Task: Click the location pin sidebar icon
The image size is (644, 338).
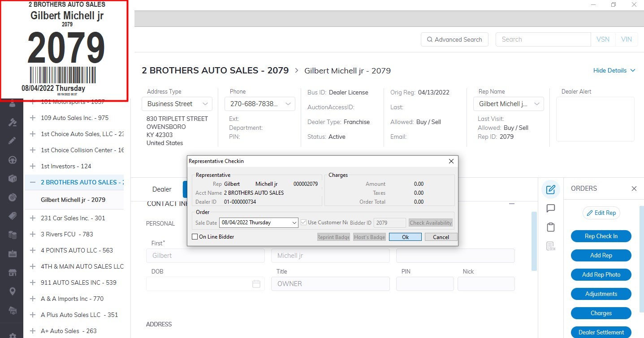Action: (13, 291)
